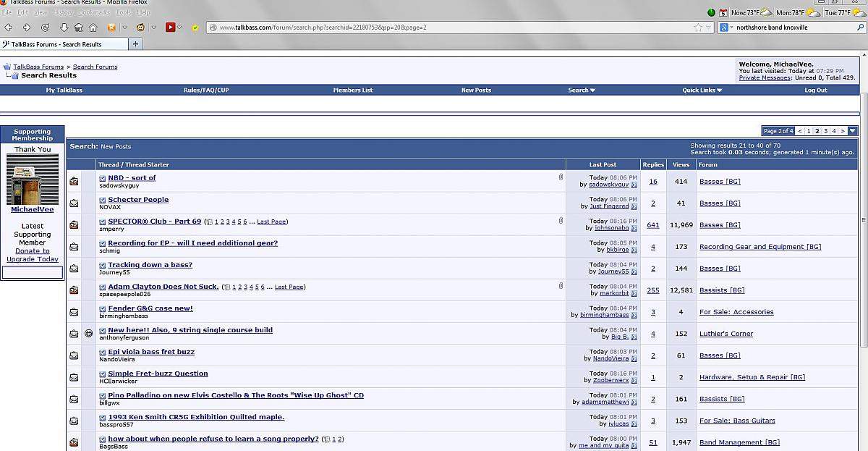
Task: Click the MichaelVee avatar thumbnail
Action: [33, 180]
